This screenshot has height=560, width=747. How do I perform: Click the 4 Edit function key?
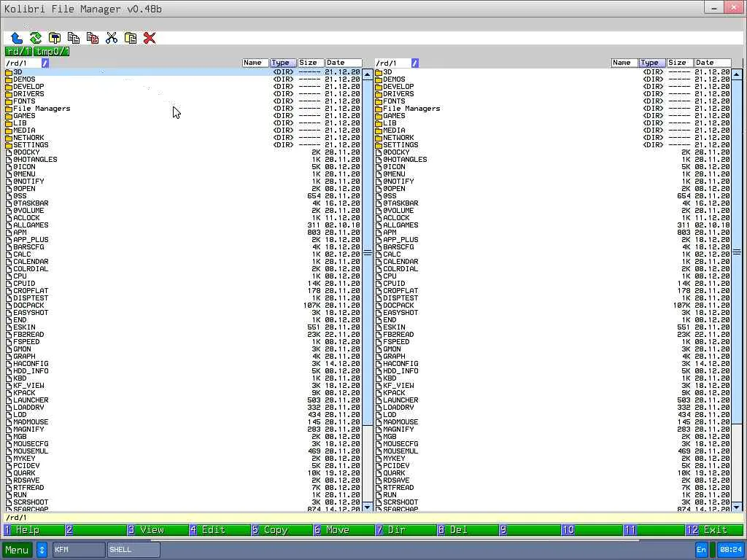(220, 530)
